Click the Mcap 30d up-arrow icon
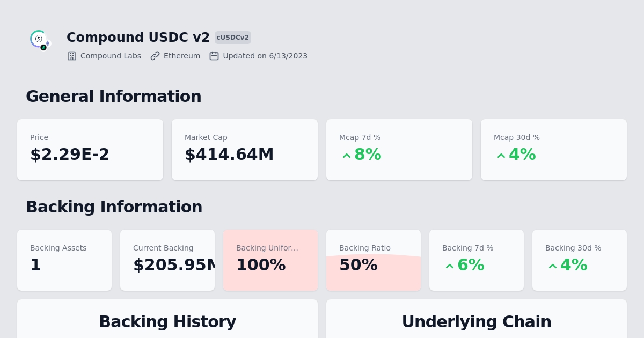The height and width of the screenshot is (338, 644). tap(501, 156)
